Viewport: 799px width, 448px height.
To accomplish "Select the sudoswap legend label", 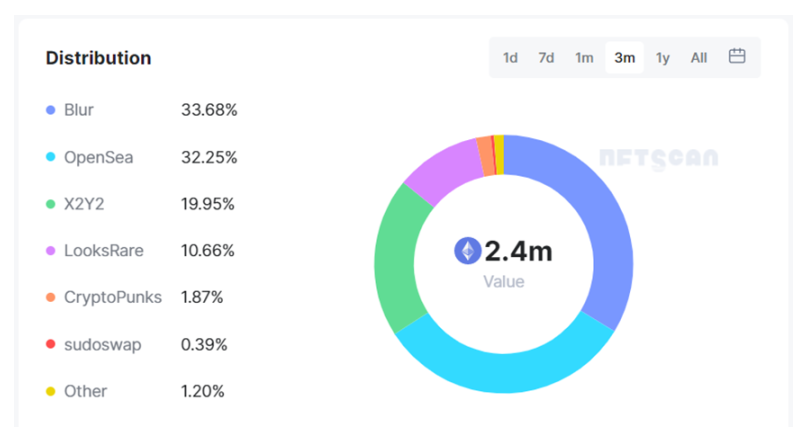I will pos(102,345).
